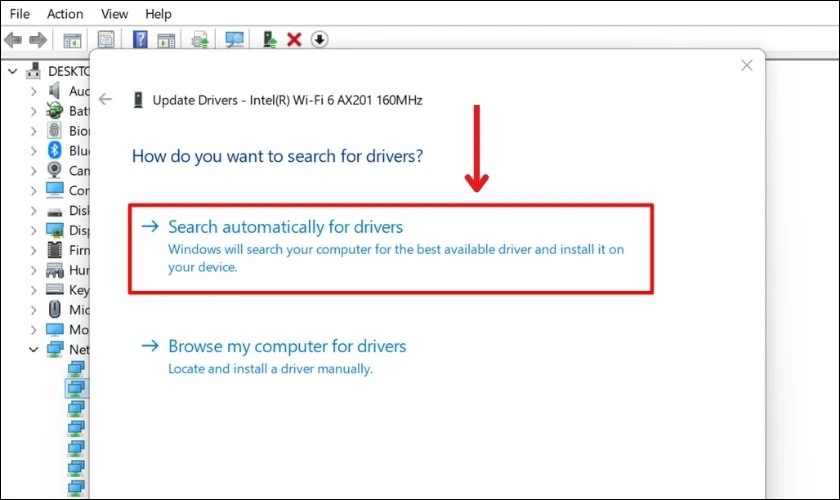Open the File menu
Screen dimensions: 840x500
20,14
